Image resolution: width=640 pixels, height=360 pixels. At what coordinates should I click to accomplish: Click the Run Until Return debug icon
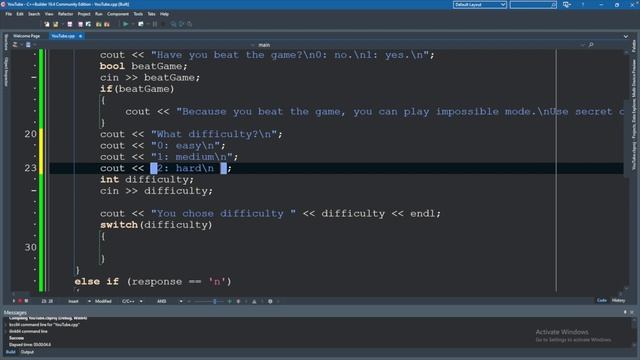click(x=189, y=24)
